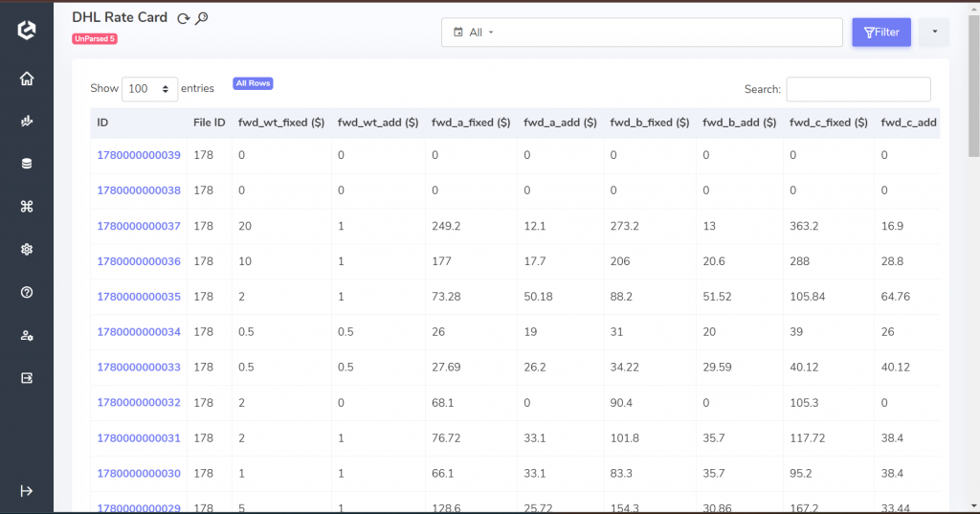Open record 1780000000036
Image resolution: width=980 pixels, height=514 pixels.
tap(139, 261)
